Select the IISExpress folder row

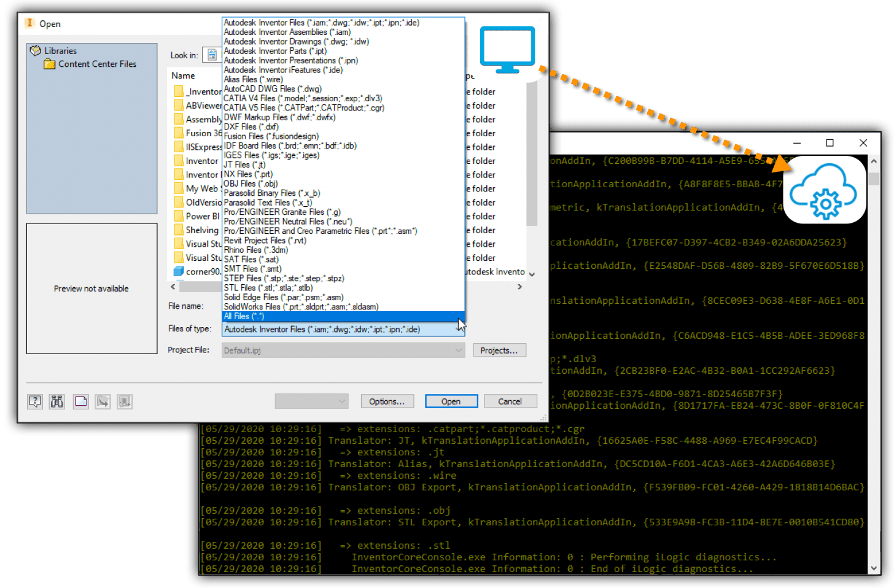click(x=198, y=147)
